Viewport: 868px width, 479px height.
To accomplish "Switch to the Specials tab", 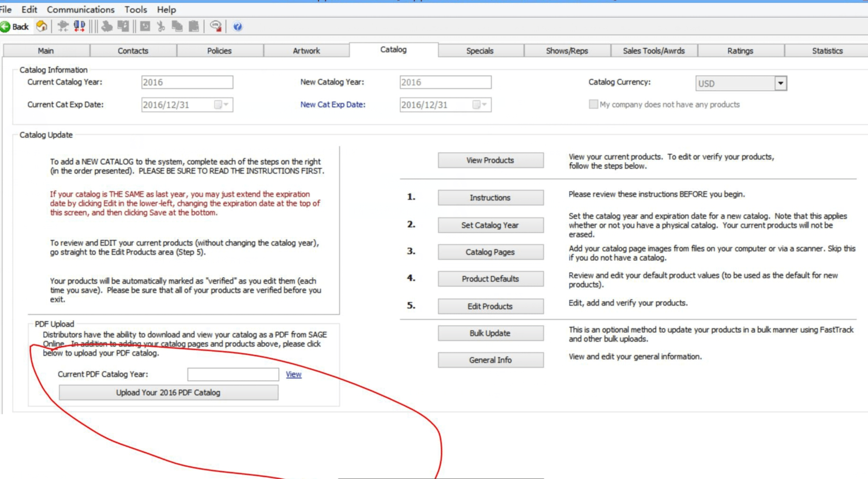I will click(x=480, y=51).
